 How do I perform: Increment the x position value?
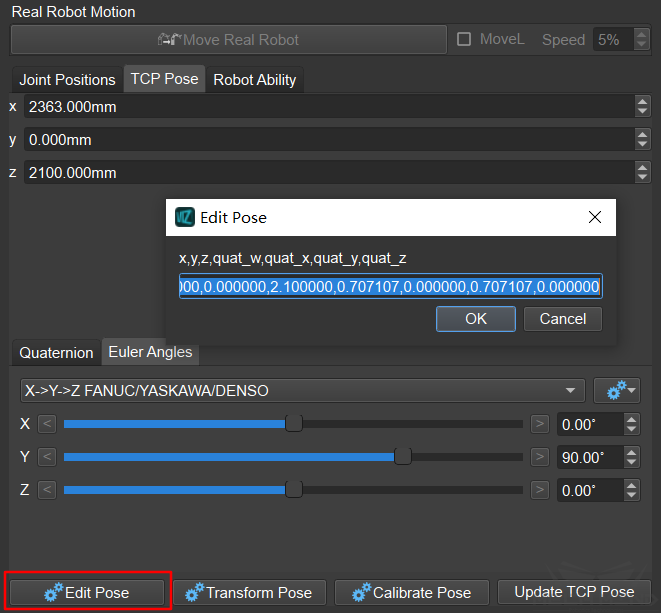tap(642, 101)
